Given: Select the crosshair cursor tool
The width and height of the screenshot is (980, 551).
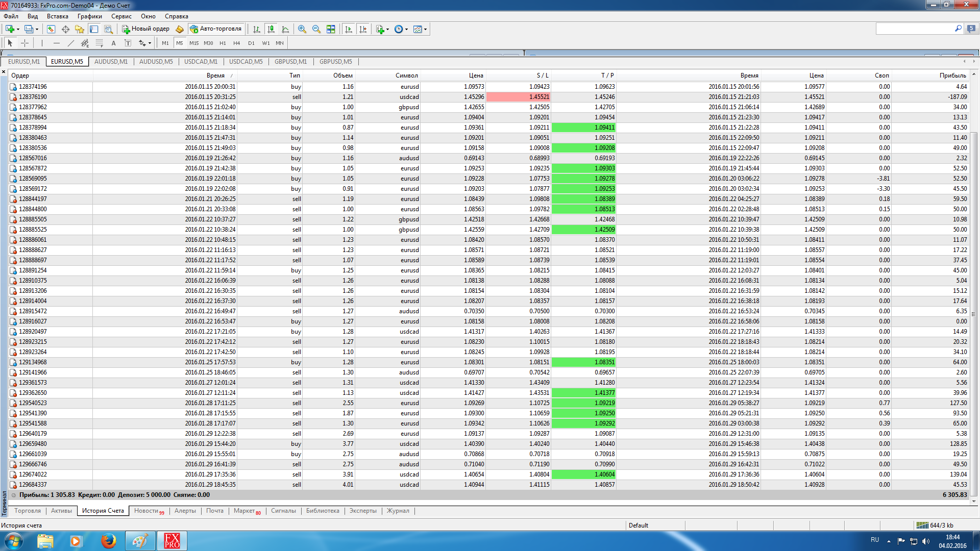Looking at the screenshot, I should [x=24, y=43].
